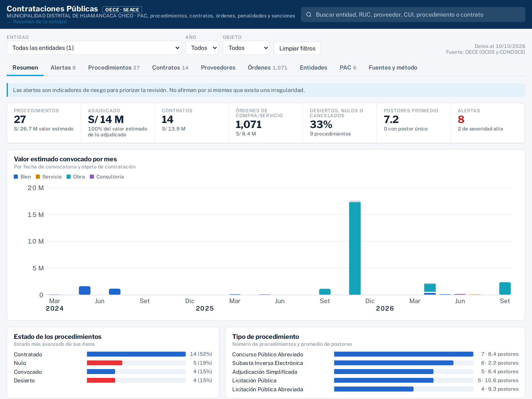The height and width of the screenshot is (399, 532).
Task: Open the PAC tab
Action: click(x=348, y=68)
